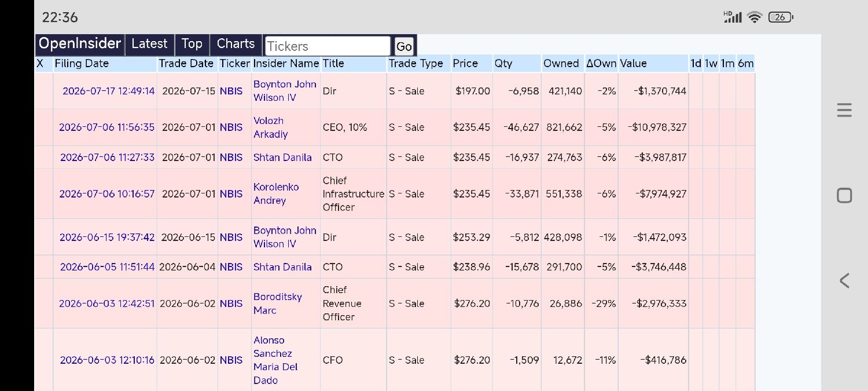This screenshot has width=868, height=391.
Task: Open Boroditsky Marc insider link
Action: point(278,304)
